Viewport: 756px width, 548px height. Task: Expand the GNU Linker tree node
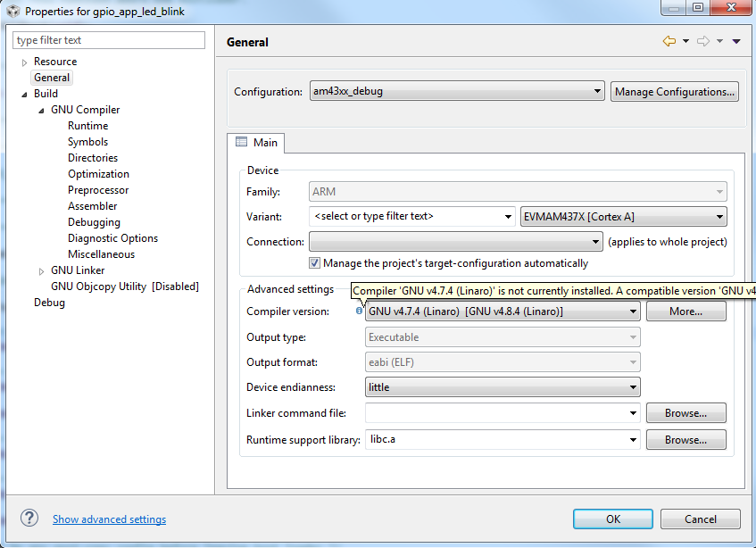tap(41, 271)
